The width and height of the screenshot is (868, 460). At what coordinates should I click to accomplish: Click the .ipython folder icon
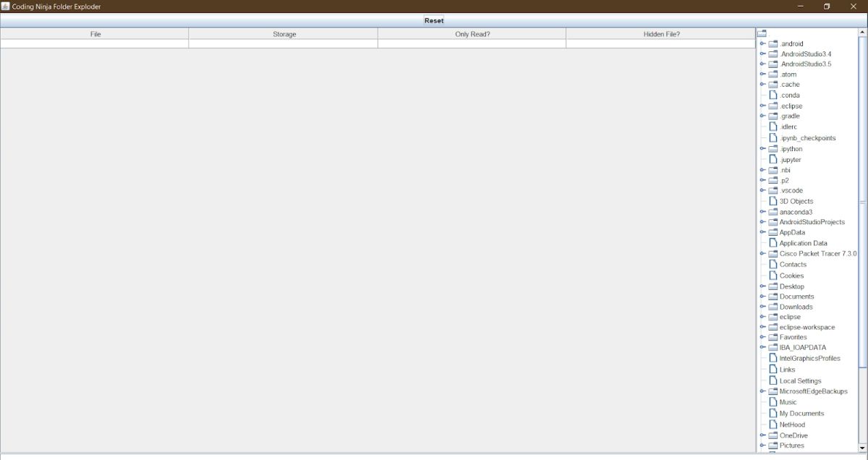tap(773, 149)
